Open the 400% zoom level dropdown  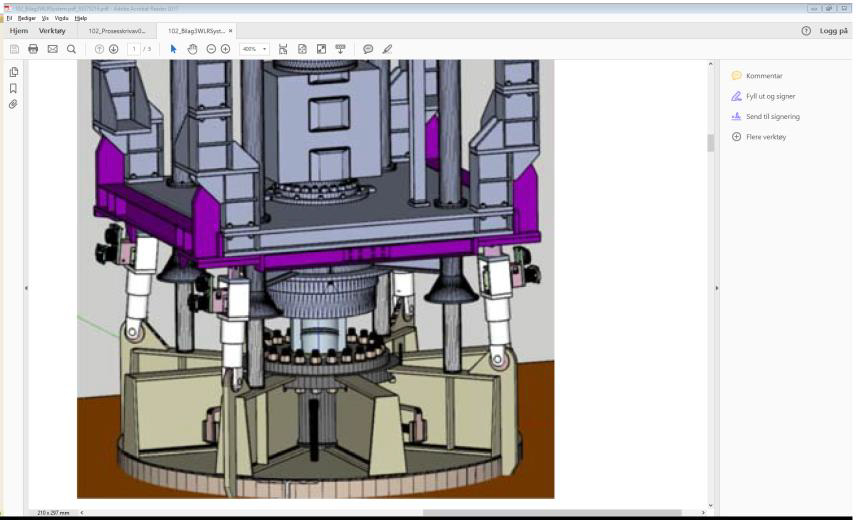[265, 49]
